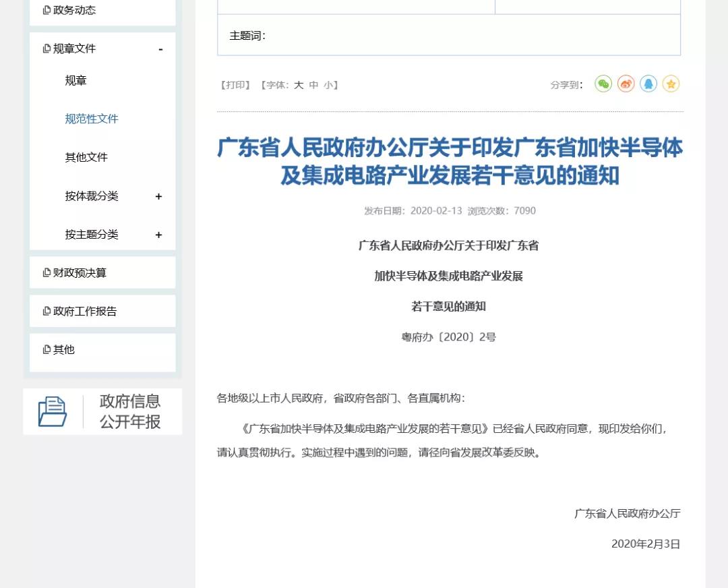Click the 政府信息公开年报 banner text
This screenshot has height=588, width=728.
coord(130,411)
